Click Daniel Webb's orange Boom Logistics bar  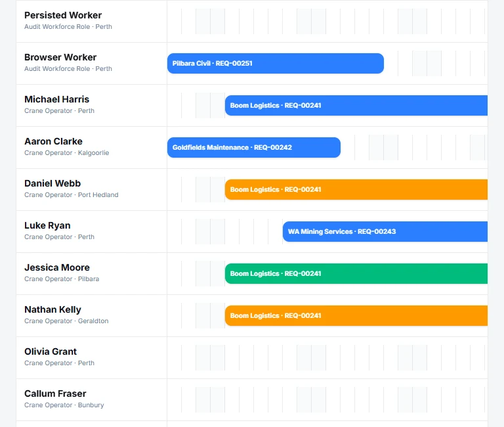point(356,190)
